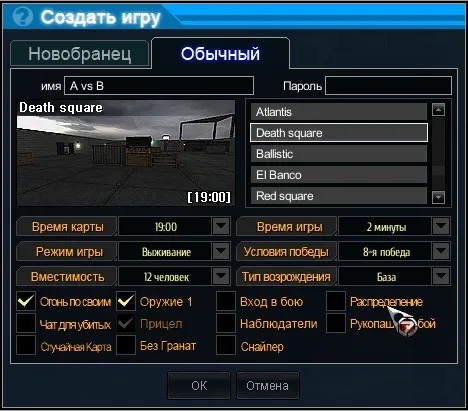Check the Случайная Карта option
This screenshot has height=411, width=468.
coord(26,345)
